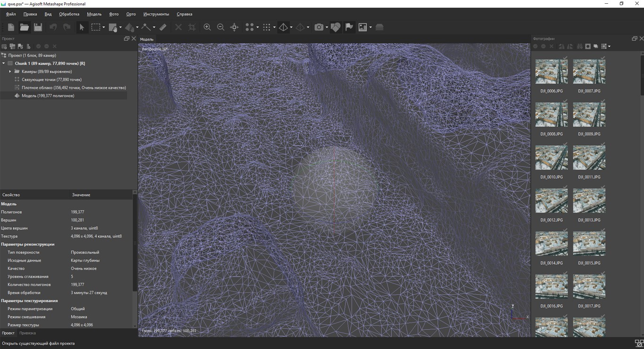The height and width of the screenshot is (349, 644).
Task: Select the Модель (199,377 полигонов) tree item
Action: (x=48, y=96)
